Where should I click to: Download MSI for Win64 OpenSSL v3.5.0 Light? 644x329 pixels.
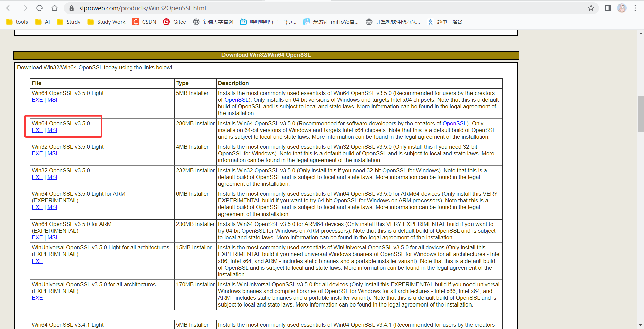tap(52, 100)
